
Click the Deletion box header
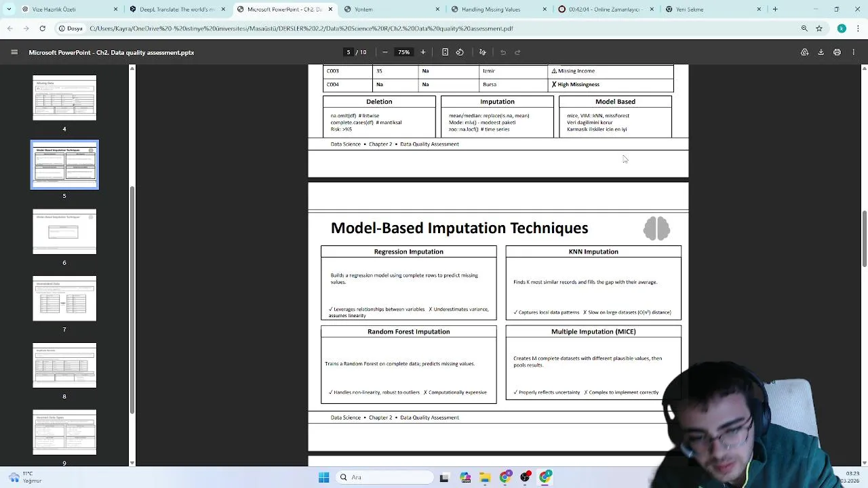coord(379,102)
